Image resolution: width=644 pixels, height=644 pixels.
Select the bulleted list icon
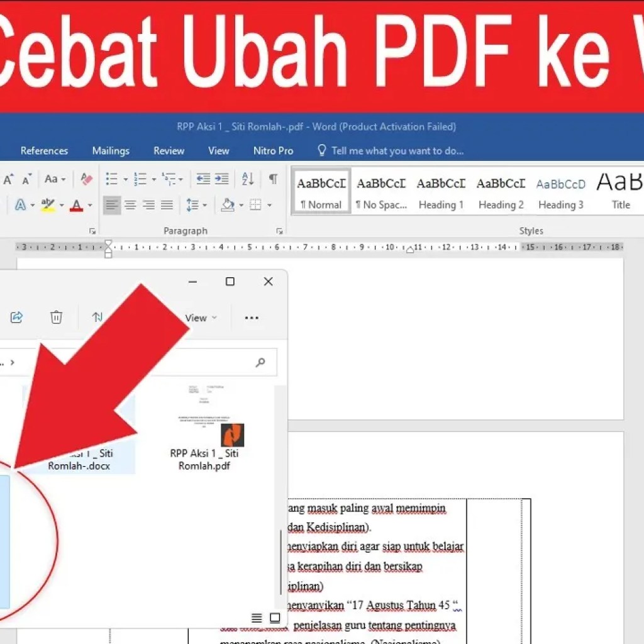point(112,179)
